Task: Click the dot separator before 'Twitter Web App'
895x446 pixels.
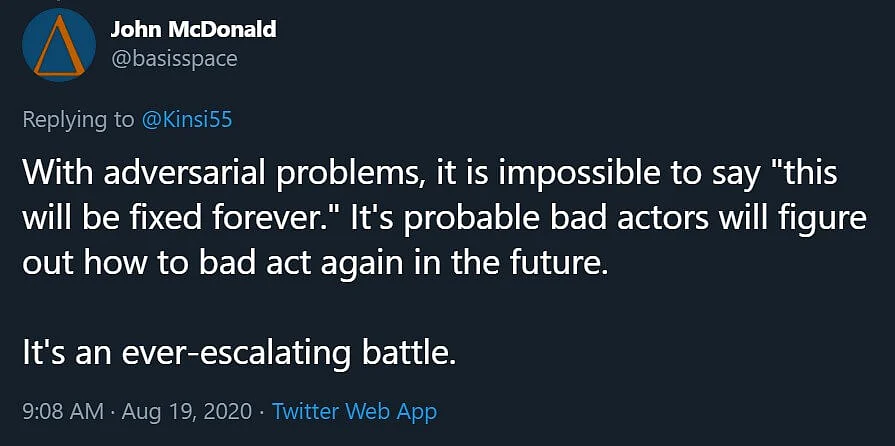Action: (262, 412)
